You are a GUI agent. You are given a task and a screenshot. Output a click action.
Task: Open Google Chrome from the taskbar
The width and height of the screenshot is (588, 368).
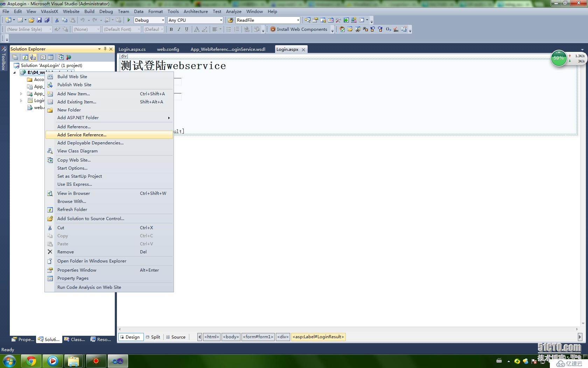click(31, 361)
